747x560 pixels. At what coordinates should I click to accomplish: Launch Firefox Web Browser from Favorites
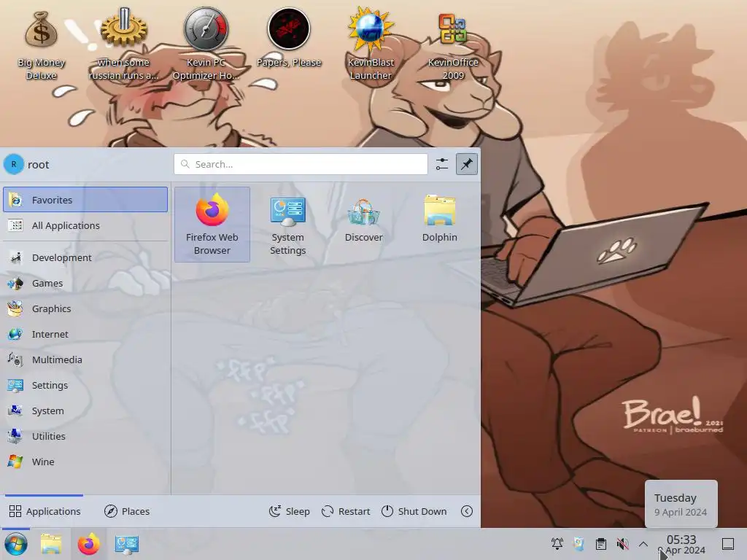212,225
